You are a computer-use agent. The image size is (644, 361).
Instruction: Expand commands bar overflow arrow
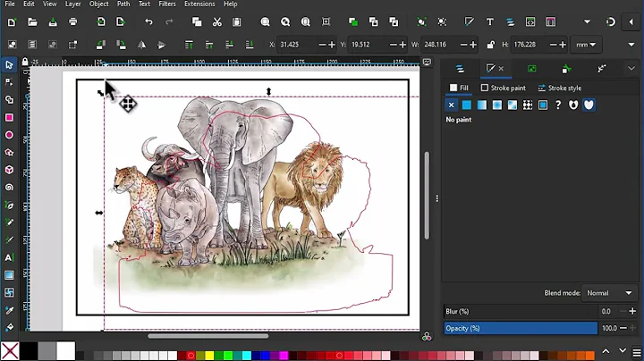588,22
